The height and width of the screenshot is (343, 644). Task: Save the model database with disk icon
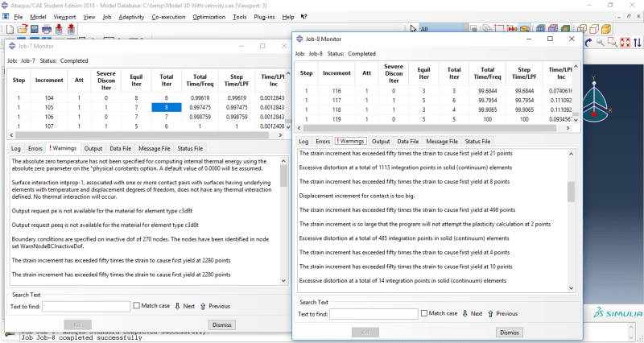coord(34,29)
